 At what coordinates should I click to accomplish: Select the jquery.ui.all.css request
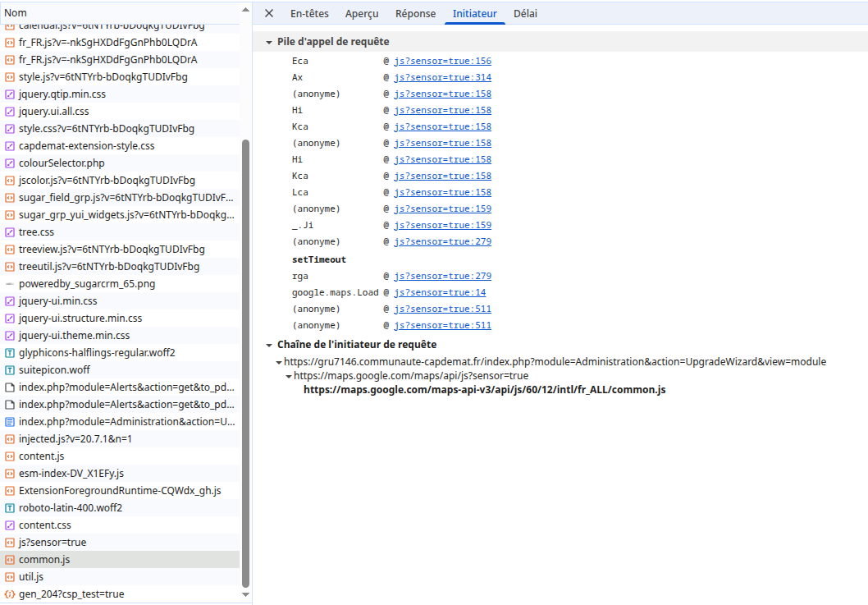pos(120,112)
